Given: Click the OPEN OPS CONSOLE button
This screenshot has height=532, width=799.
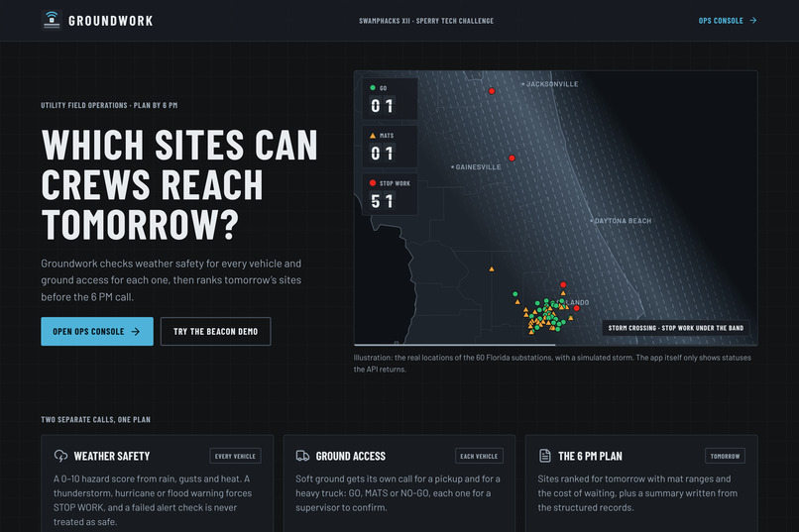Looking at the screenshot, I should pyautogui.click(x=97, y=332).
